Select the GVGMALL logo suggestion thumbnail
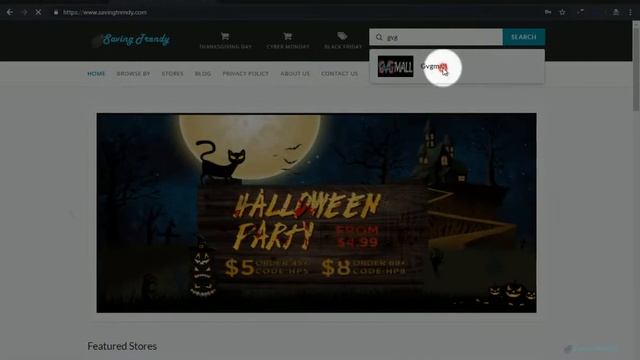640x360 pixels. tap(396, 67)
